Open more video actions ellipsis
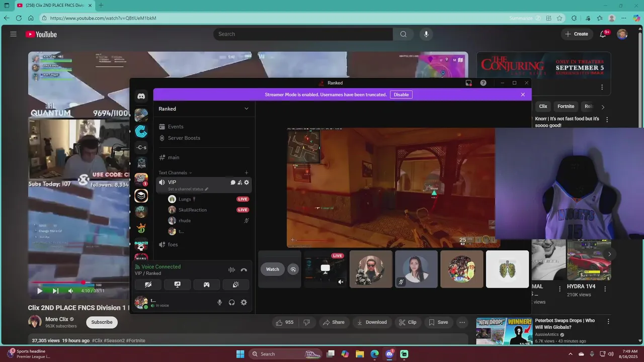The height and width of the screenshot is (362, 644). pyautogui.click(x=462, y=322)
